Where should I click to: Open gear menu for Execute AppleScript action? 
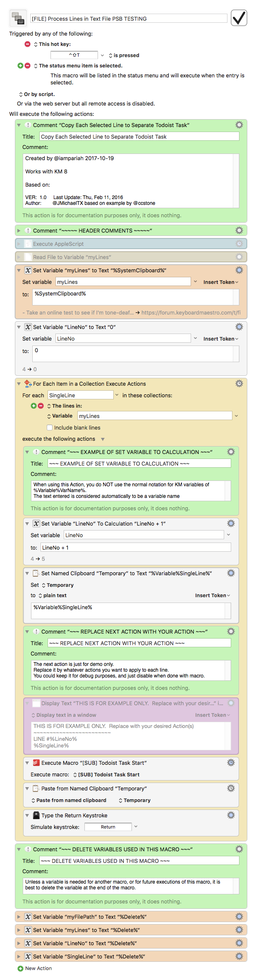click(x=239, y=244)
